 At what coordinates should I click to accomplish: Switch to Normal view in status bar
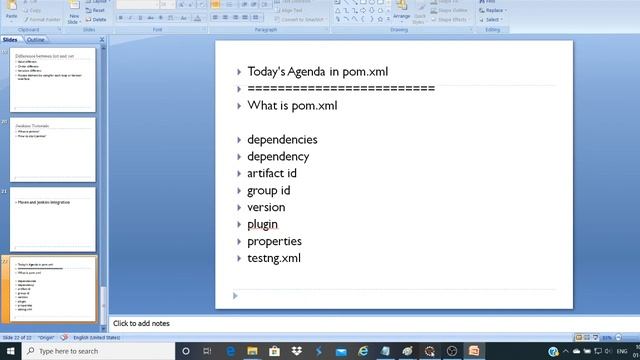[579, 338]
